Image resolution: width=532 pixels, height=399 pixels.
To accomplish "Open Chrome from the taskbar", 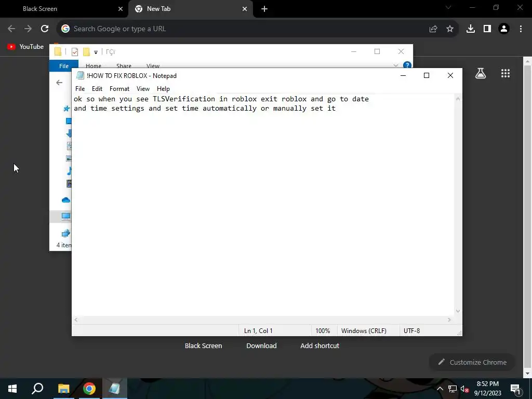I will 89,389.
